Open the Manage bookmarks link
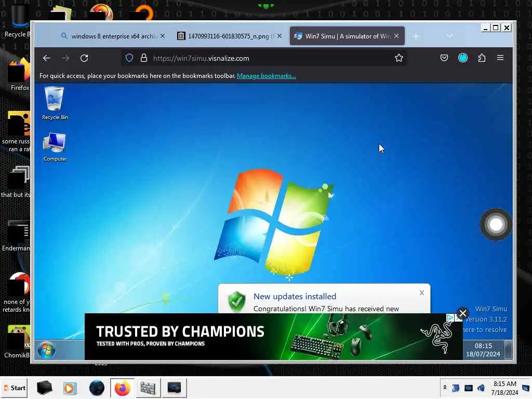 [x=267, y=76]
